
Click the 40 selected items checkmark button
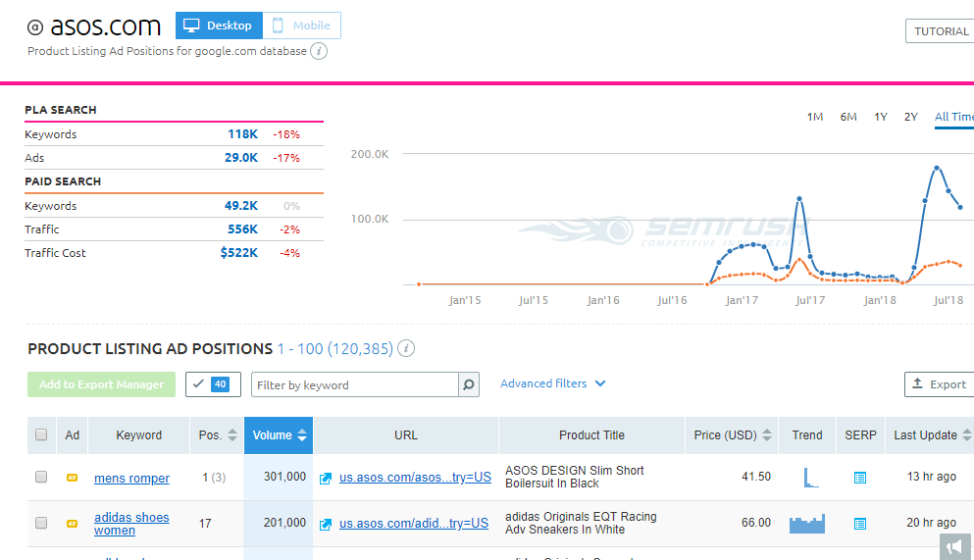[213, 384]
